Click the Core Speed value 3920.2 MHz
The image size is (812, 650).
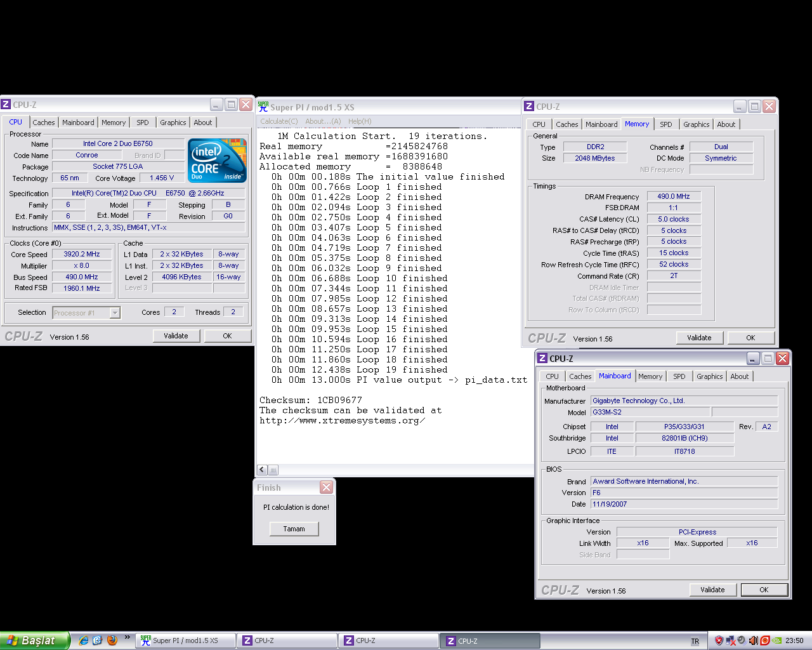tap(82, 254)
